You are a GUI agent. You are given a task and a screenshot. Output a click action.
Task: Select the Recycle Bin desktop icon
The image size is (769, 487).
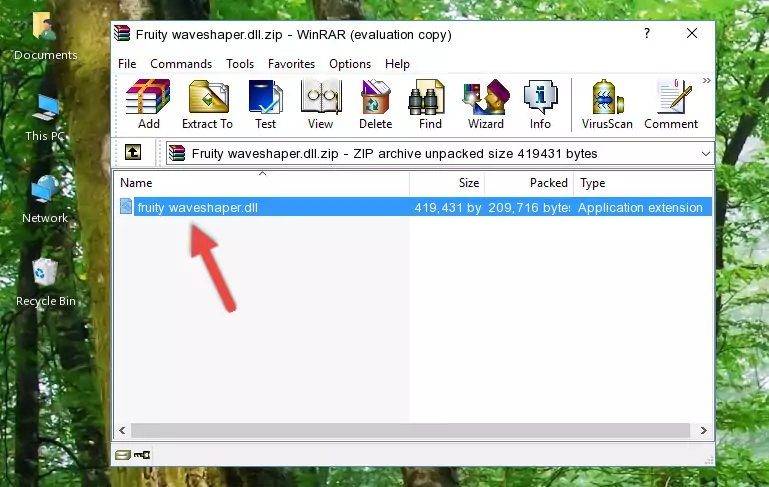(46, 282)
